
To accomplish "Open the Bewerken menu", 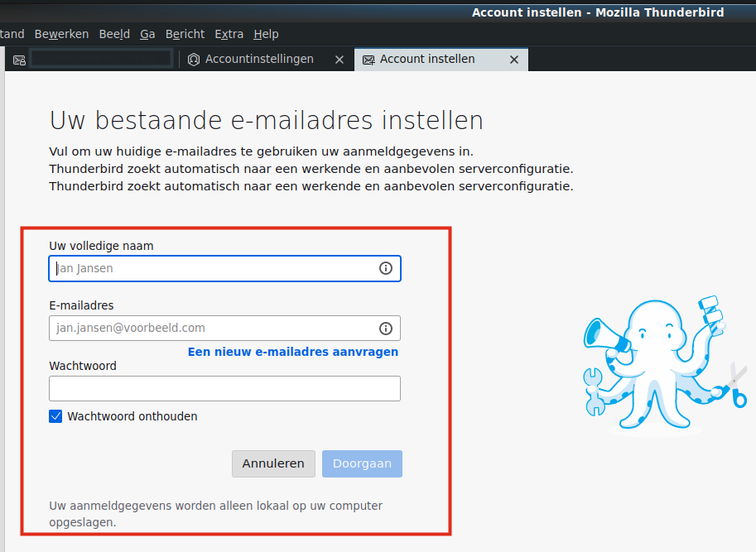I will (62, 34).
